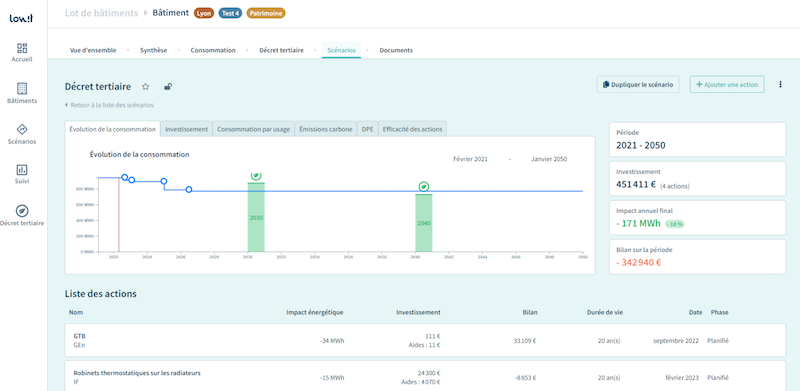
Task: Sort by the Date column header
Action: point(695,312)
